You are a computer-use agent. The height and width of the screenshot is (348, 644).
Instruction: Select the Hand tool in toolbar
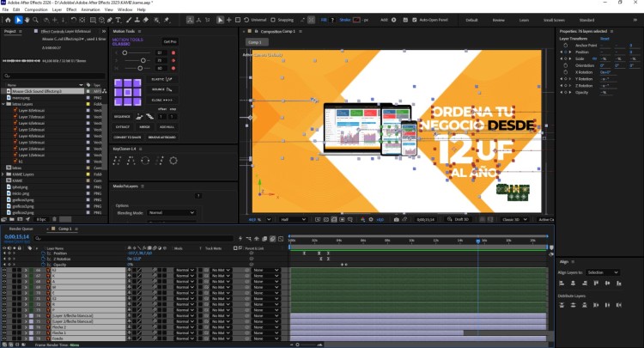(27, 20)
